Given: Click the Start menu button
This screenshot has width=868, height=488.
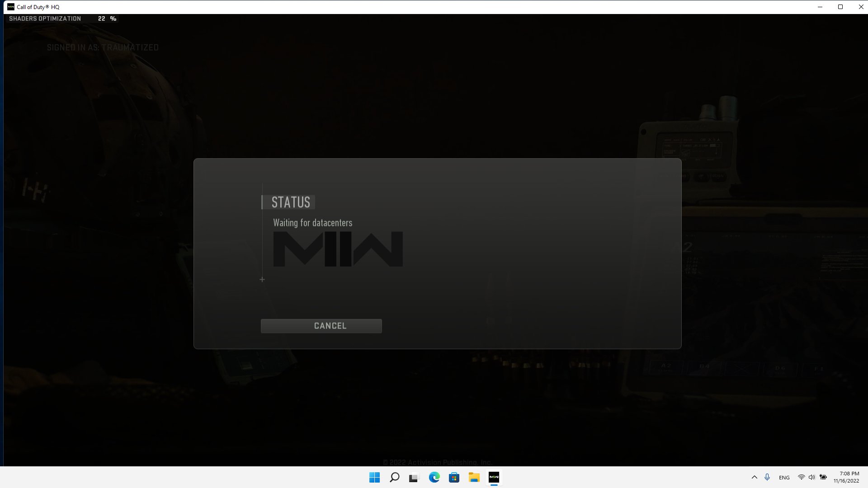Looking at the screenshot, I should (x=374, y=477).
